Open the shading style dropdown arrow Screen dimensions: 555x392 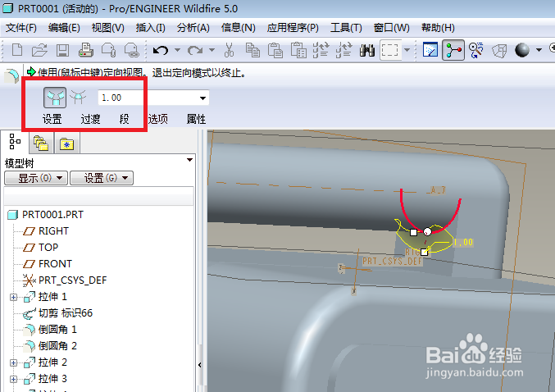point(539,50)
